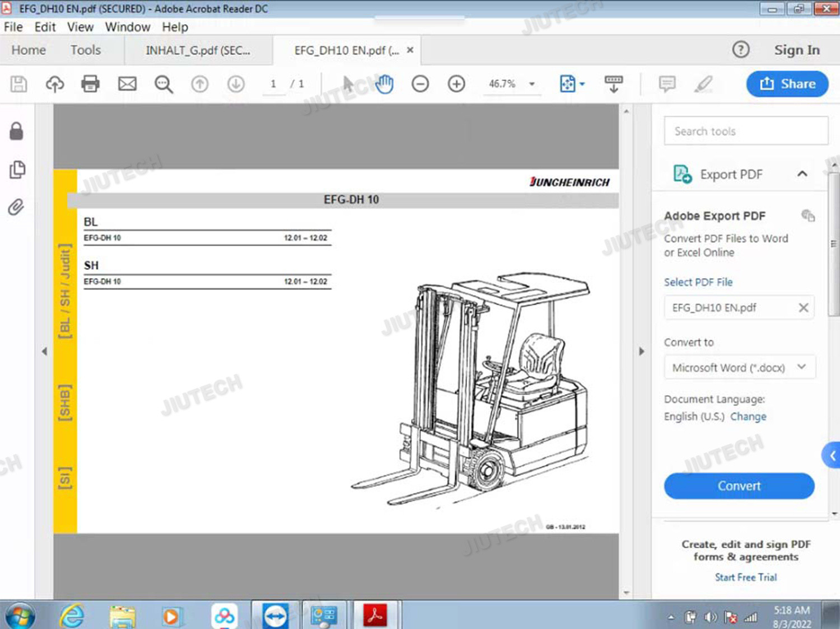Close the EFG_DH10 EN.pdf tab
Image resolution: width=840 pixels, height=629 pixels.
tap(410, 50)
